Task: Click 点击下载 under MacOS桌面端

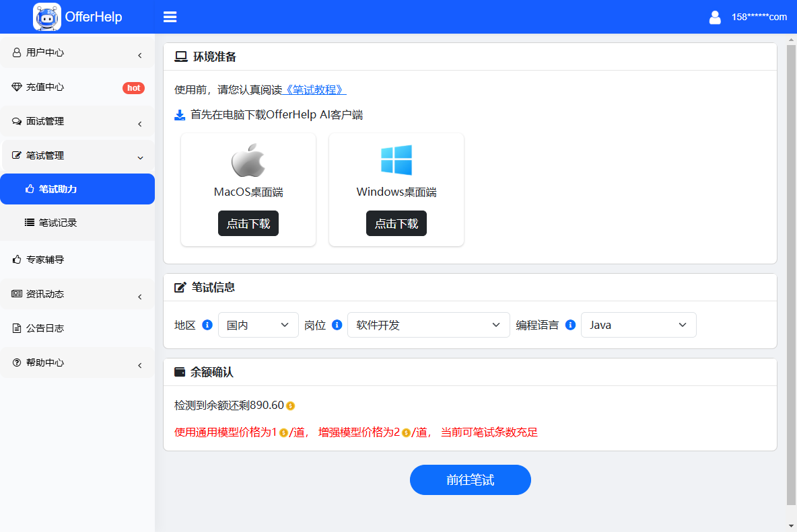Action: (248, 224)
